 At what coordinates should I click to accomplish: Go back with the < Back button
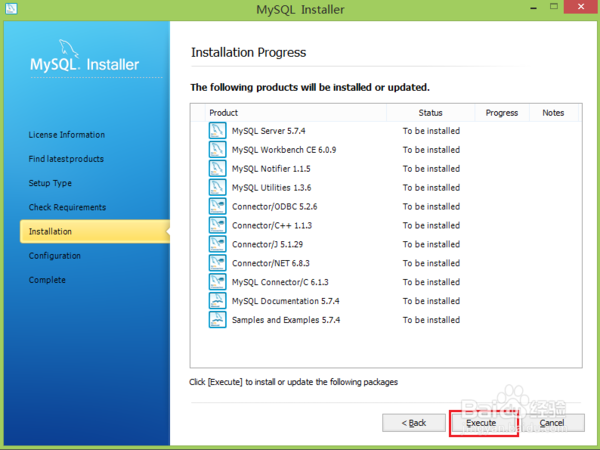coord(414,423)
